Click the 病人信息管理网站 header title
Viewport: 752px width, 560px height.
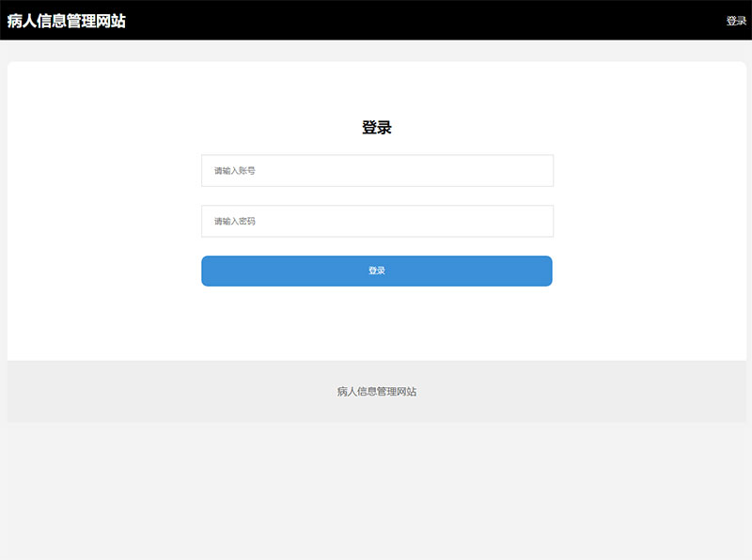point(66,21)
